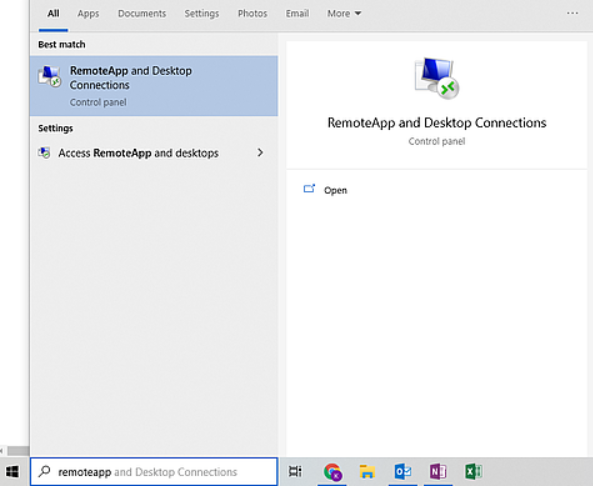Image resolution: width=593 pixels, height=486 pixels.
Task: Open Excel from the taskbar
Action: 473,472
